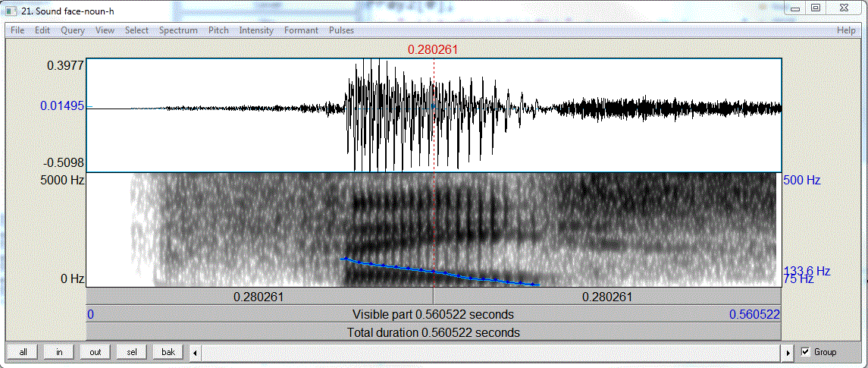Click the 0.01495 amplitude cursor value
This screenshot has width=868, height=368.
[62, 105]
